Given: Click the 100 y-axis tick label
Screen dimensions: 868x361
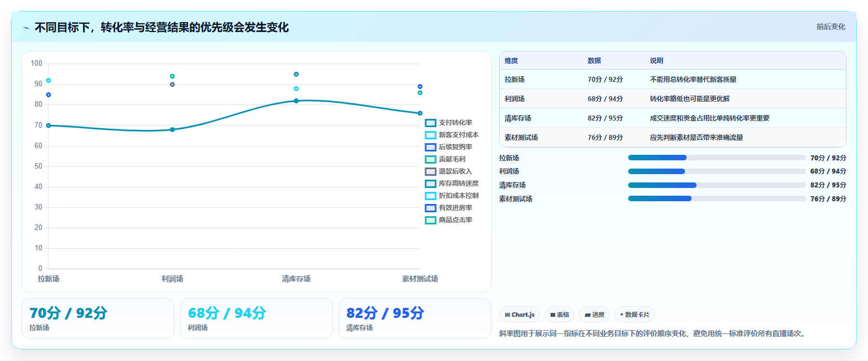Looking at the screenshot, I should coord(36,64).
